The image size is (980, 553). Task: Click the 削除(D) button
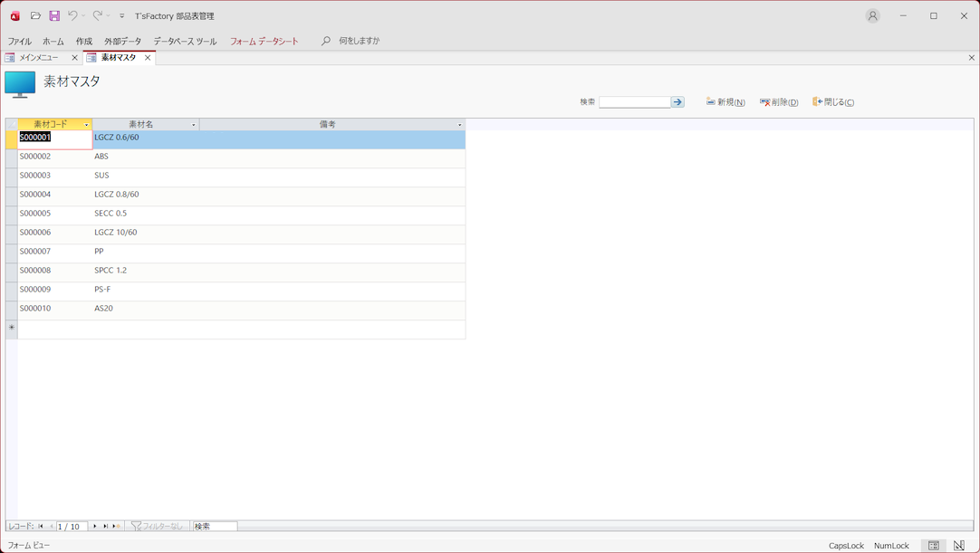point(779,102)
